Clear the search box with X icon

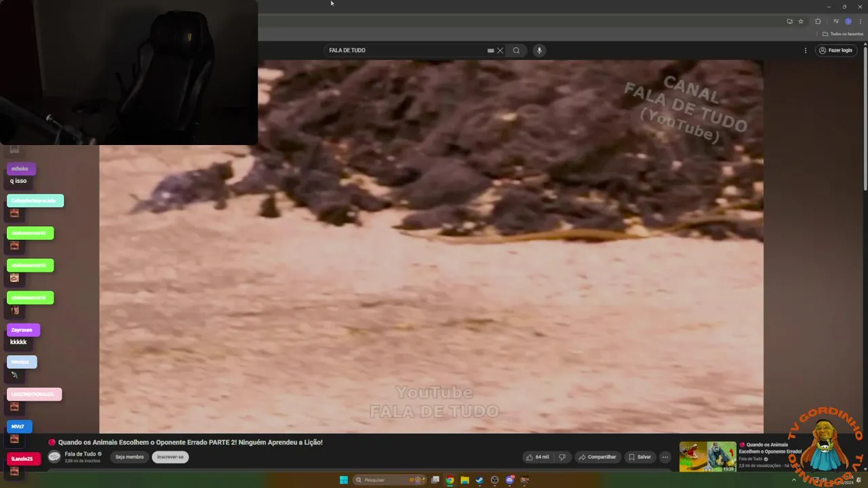point(500,50)
